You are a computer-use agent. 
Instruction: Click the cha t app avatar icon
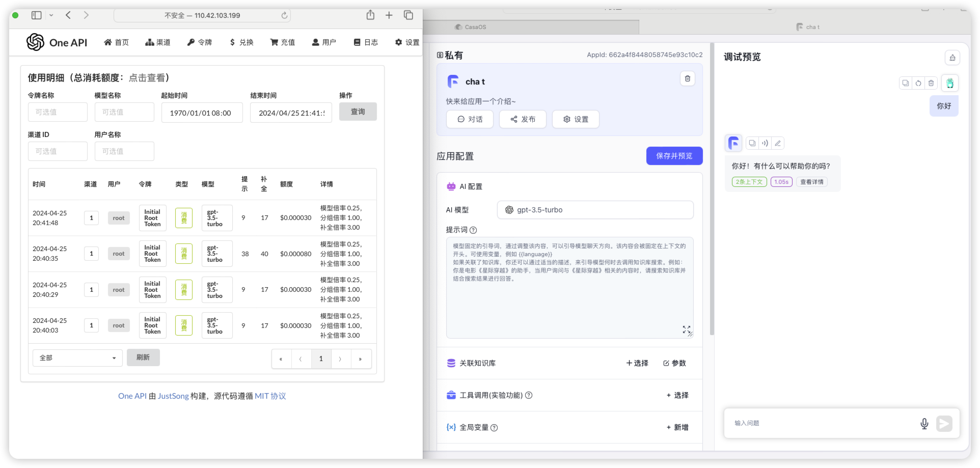pyautogui.click(x=453, y=81)
